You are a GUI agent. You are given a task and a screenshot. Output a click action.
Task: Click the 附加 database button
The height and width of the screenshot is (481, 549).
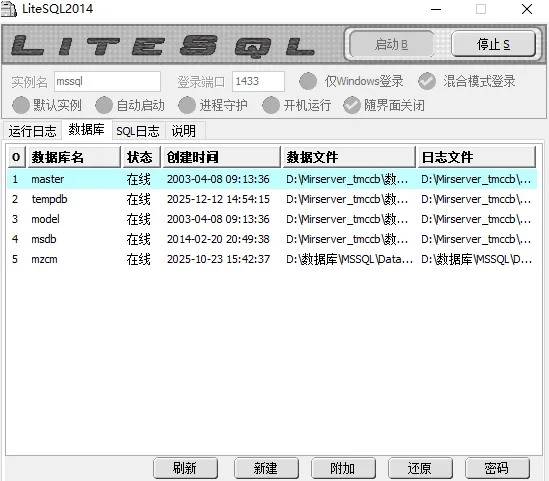pos(343,468)
